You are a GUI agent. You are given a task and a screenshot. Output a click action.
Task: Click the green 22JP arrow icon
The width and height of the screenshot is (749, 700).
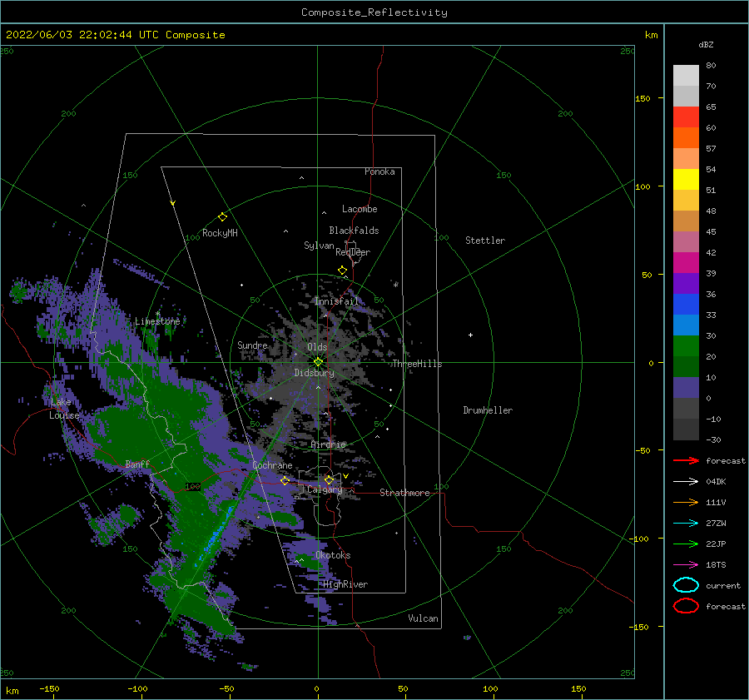686,544
